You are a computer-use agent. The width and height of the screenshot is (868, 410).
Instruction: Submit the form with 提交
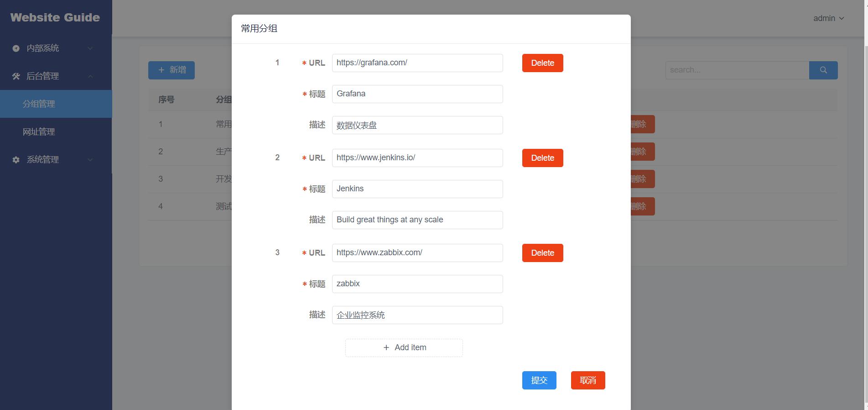pyautogui.click(x=539, y=380)
